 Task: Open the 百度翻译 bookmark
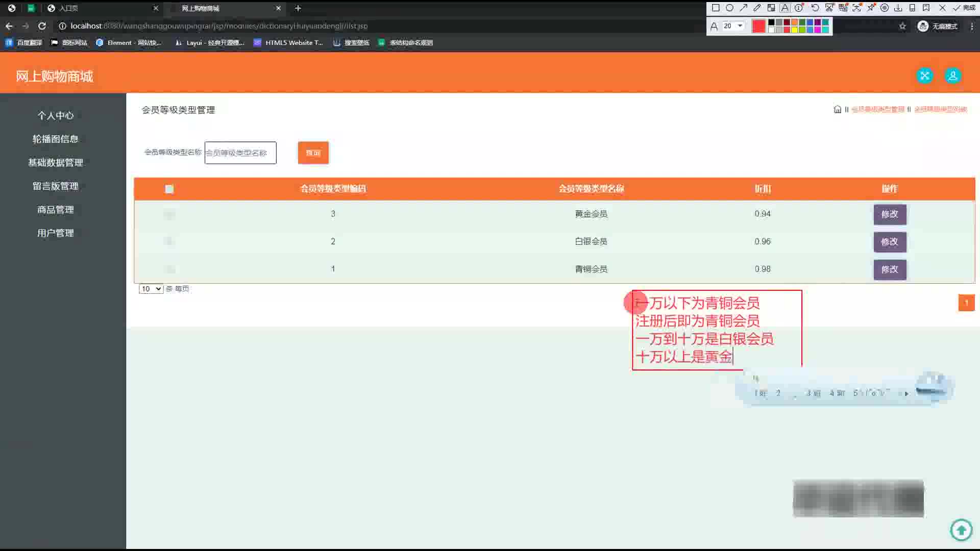point(23,42)
